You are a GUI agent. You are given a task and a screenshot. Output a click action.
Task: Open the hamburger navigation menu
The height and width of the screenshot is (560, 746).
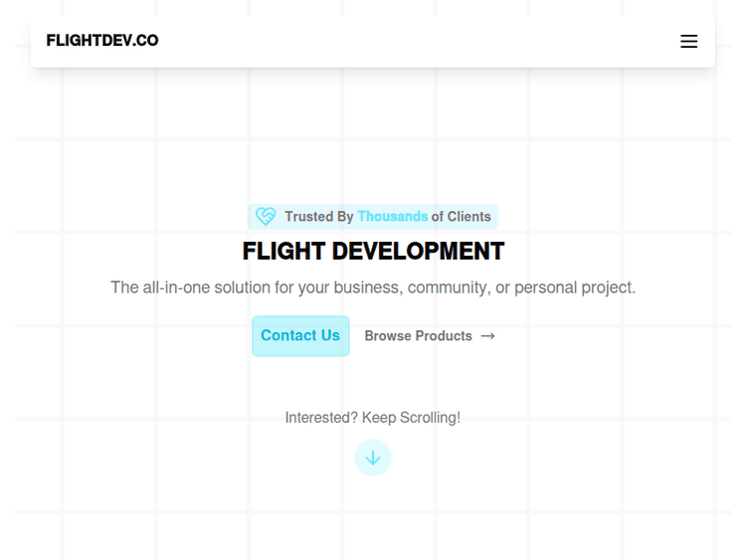(x=688, y=42)
